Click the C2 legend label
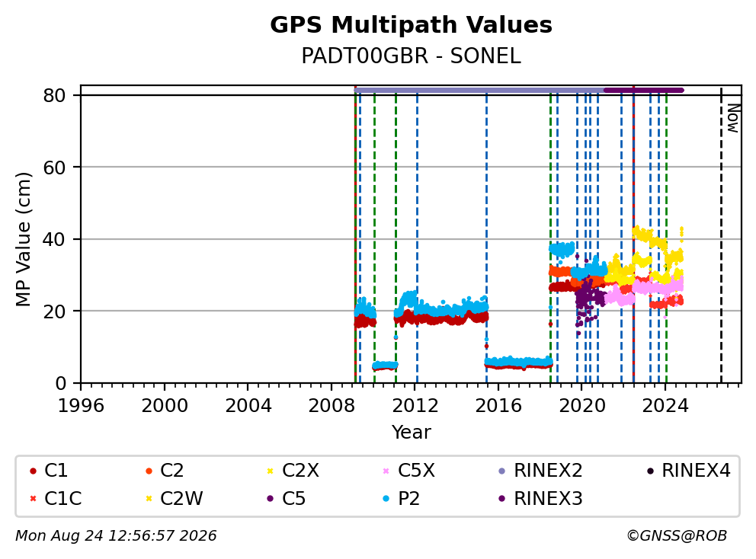Viewport: 756px width, 559px height. pos(171,471)
